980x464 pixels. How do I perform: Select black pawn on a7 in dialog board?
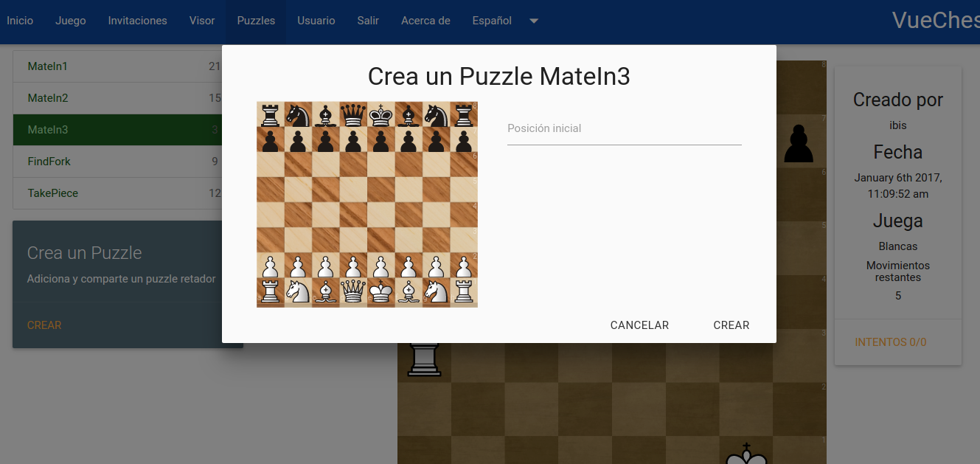coord(271,140)
